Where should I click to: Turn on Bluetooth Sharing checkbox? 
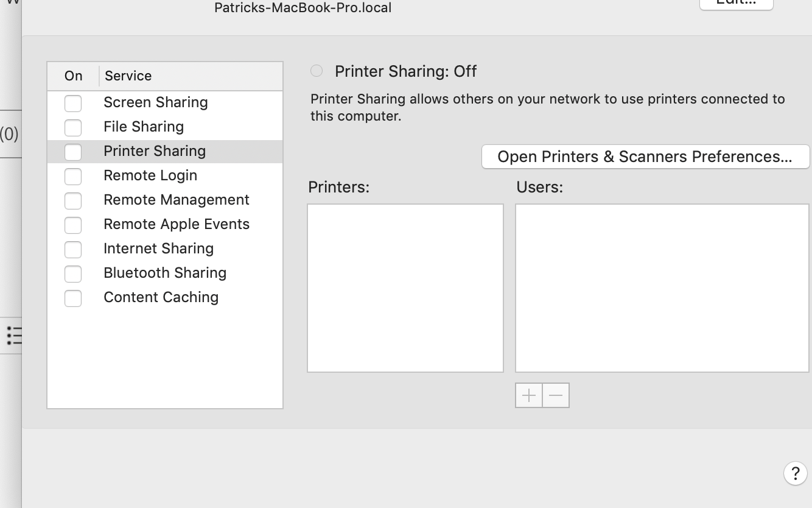[x=73, y=273]
